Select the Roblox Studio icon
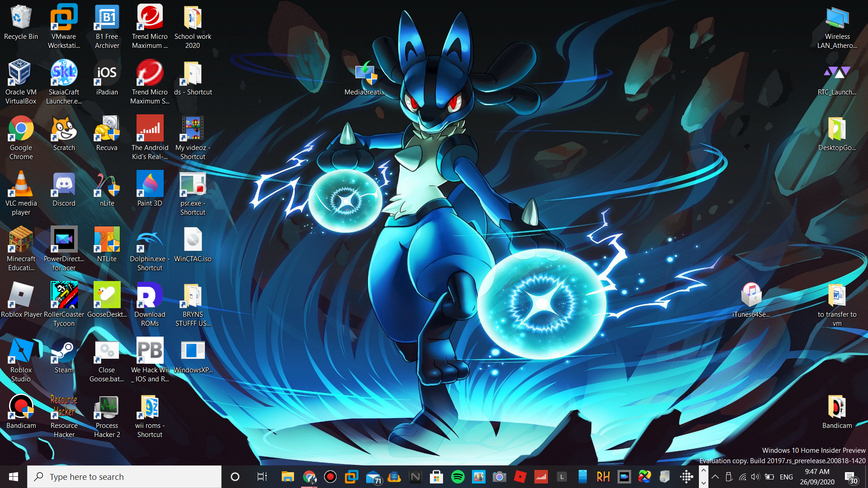 coord(21,360)
